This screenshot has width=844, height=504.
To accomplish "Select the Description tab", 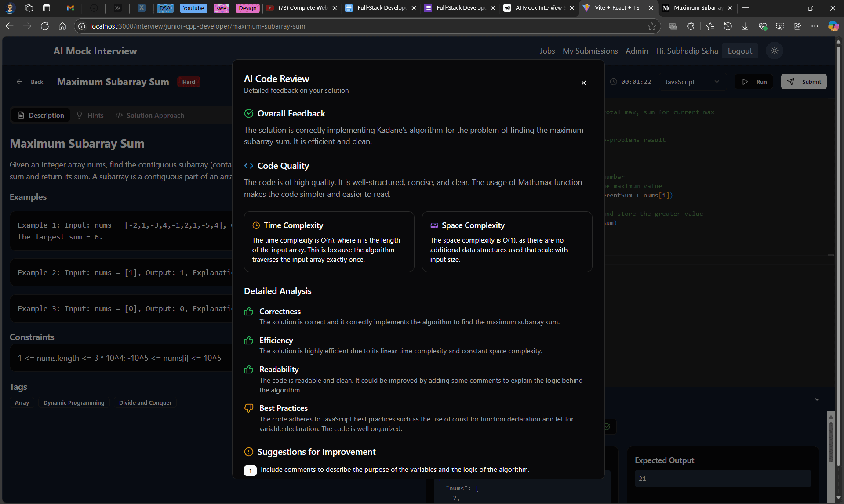I will point(41,115).
